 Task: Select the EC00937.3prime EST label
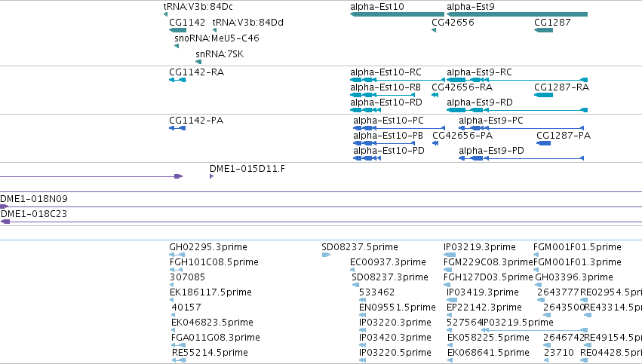click(389, 262)
